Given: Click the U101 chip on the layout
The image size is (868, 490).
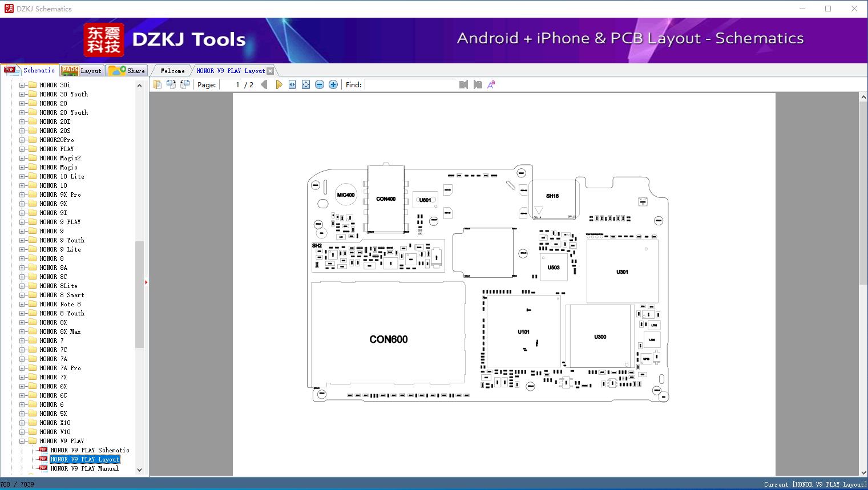Looking at the screenshot, I should coord(523,331).
